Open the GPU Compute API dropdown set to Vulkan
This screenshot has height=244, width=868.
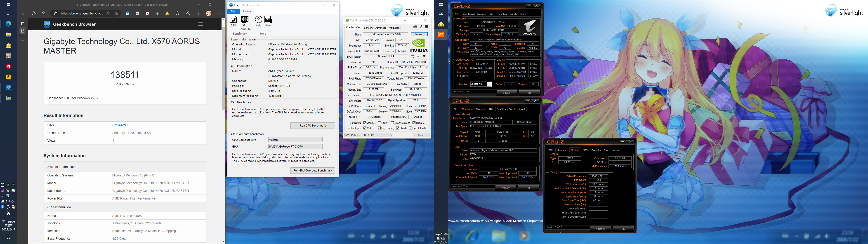[295, 140]
